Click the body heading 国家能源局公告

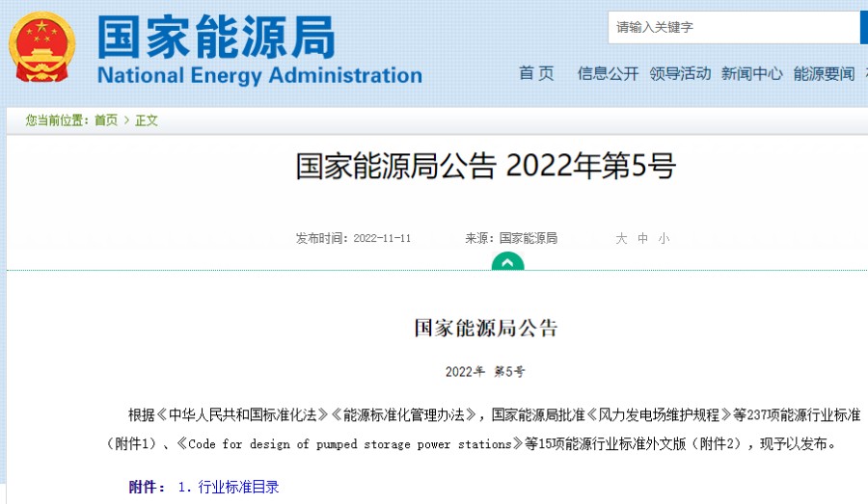485,328
